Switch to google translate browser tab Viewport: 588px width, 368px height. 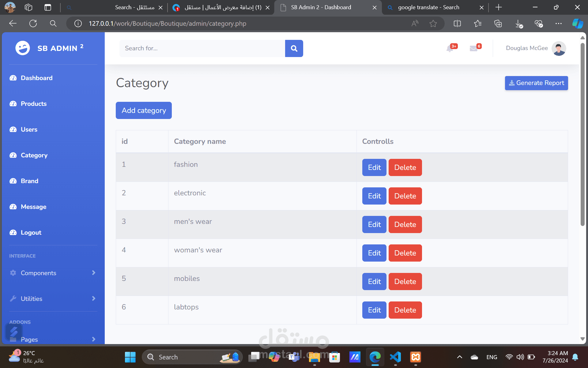click(x=428, y=7)
